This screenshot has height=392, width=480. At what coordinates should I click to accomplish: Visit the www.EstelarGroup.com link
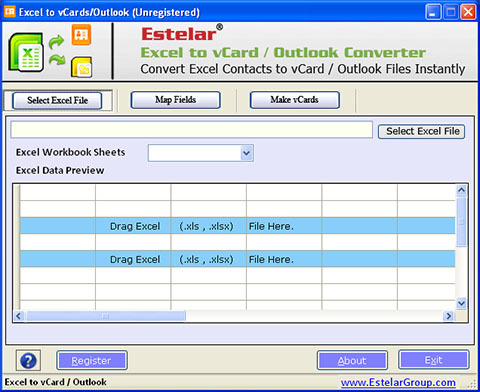[398, 382]
